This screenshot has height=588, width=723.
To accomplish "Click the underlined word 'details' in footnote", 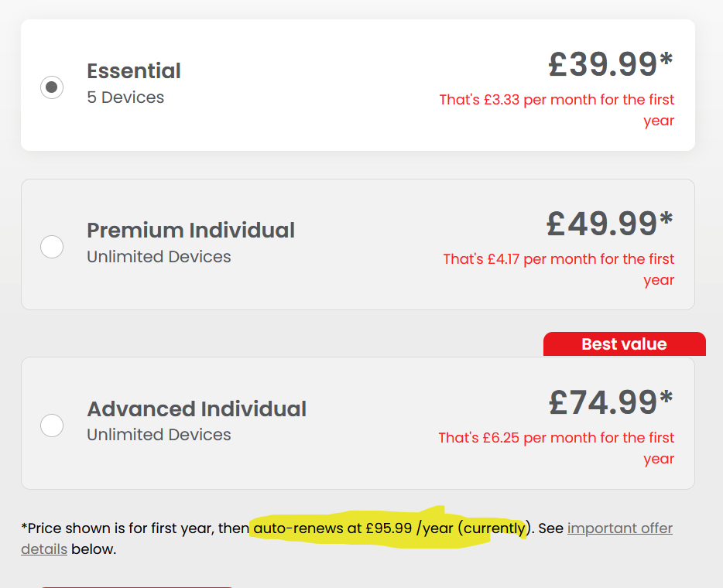I will click(x=44, y=549).
